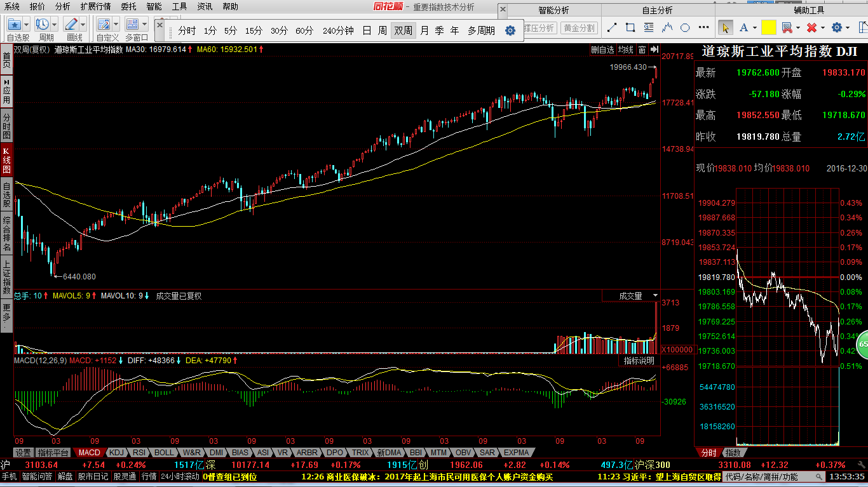Close the drawing tools floating panel

(x=503, y=10)
